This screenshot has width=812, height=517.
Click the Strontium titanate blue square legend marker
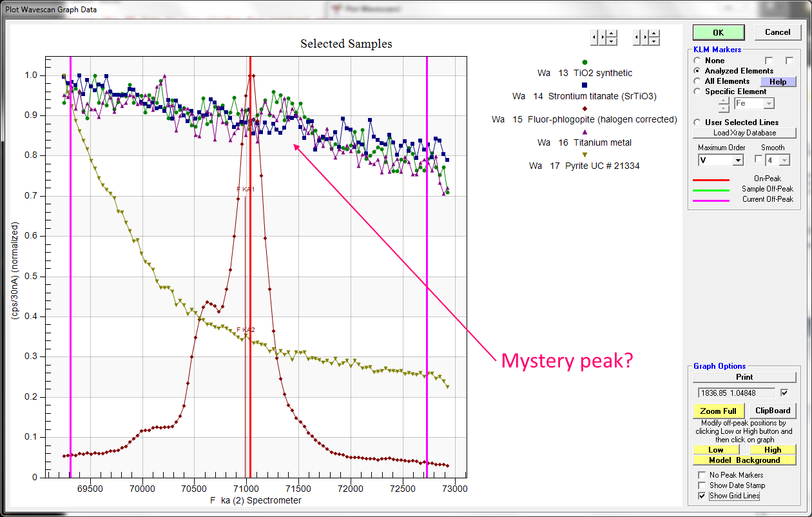point(585,85)
